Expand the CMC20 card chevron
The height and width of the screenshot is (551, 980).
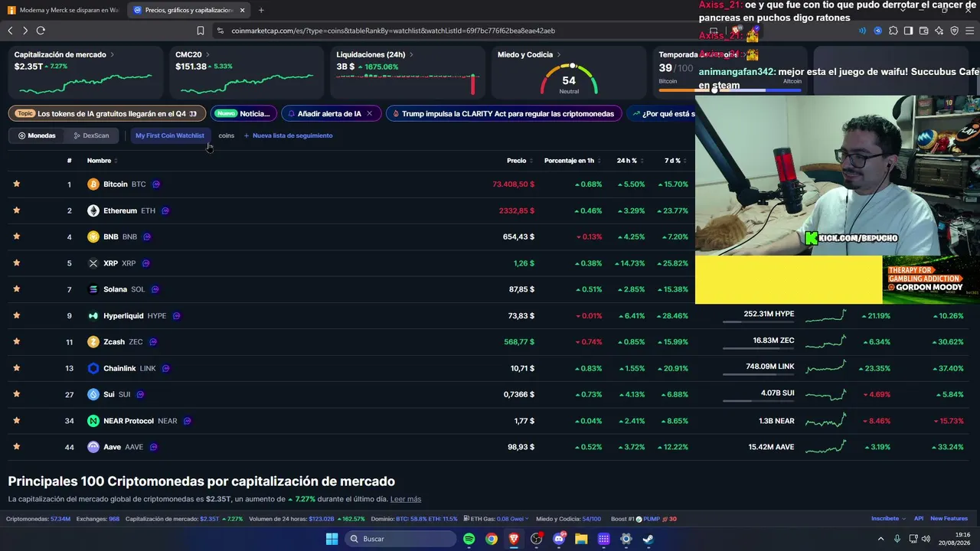[207, 55]
